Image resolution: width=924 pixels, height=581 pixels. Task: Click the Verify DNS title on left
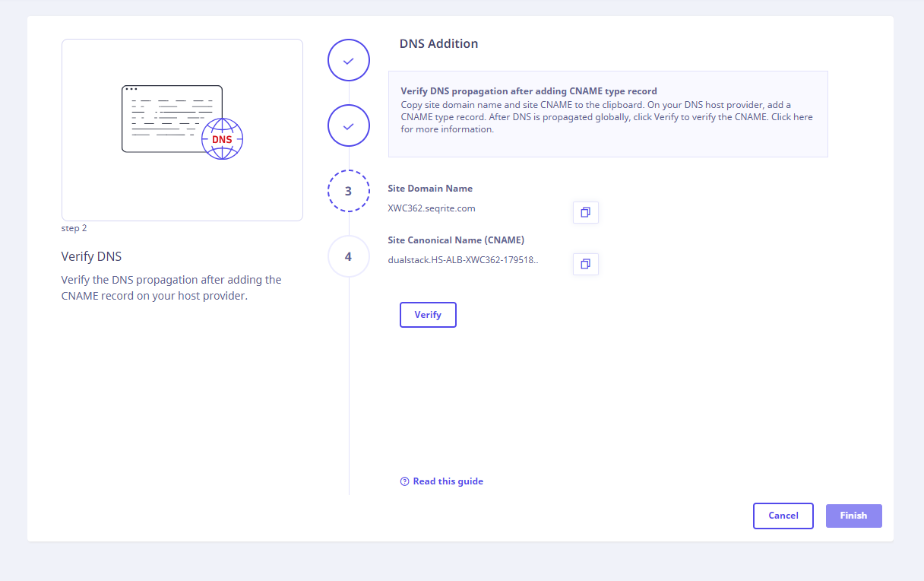(x=91, y=256)
